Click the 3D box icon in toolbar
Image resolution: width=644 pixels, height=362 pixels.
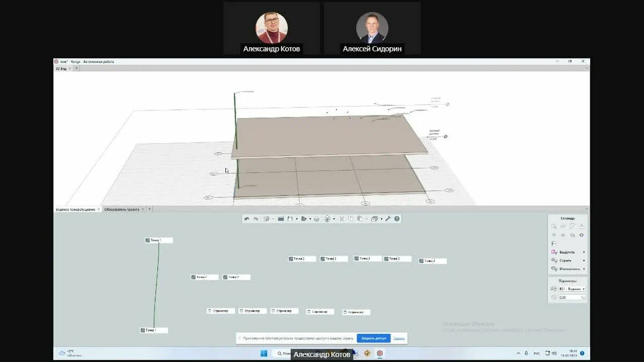(266, 219)
